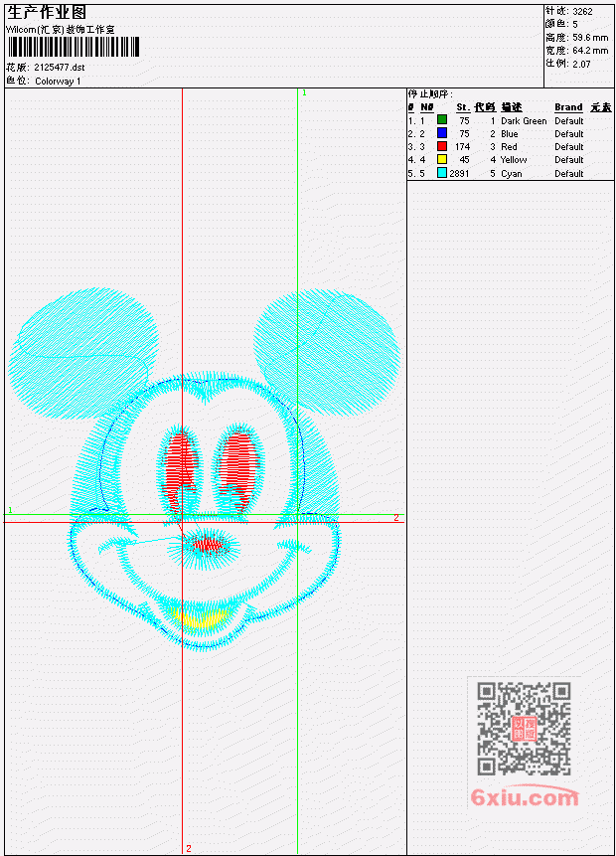
Task: Click the file name '2125477.dst'
Action: click(x=60, y=68)
